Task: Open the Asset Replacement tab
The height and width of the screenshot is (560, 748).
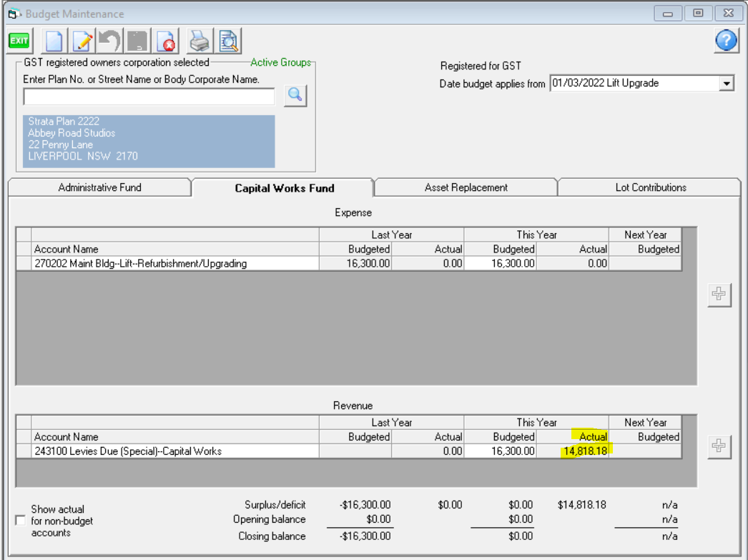Action: point(466,188)
